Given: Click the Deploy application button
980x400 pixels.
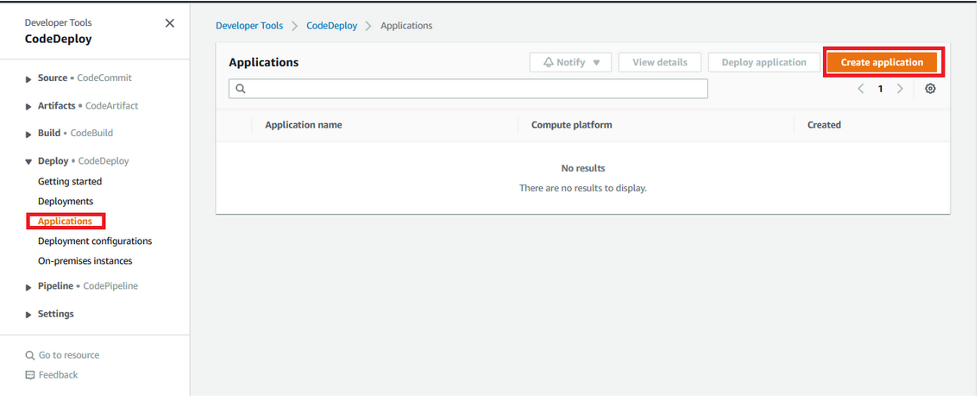Looking at the screenshot, I should (x=763, y=62).
